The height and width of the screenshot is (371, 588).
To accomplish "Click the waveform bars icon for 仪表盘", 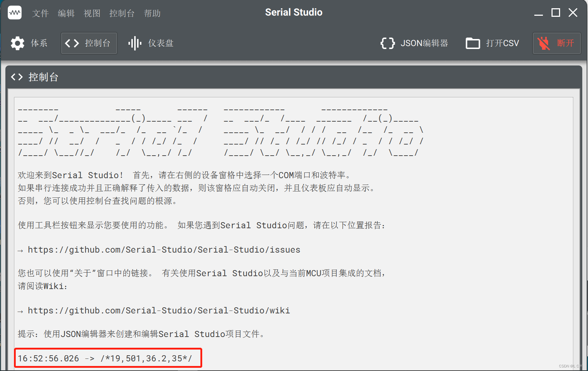I will pyautogui.click(x=135, y=43).
